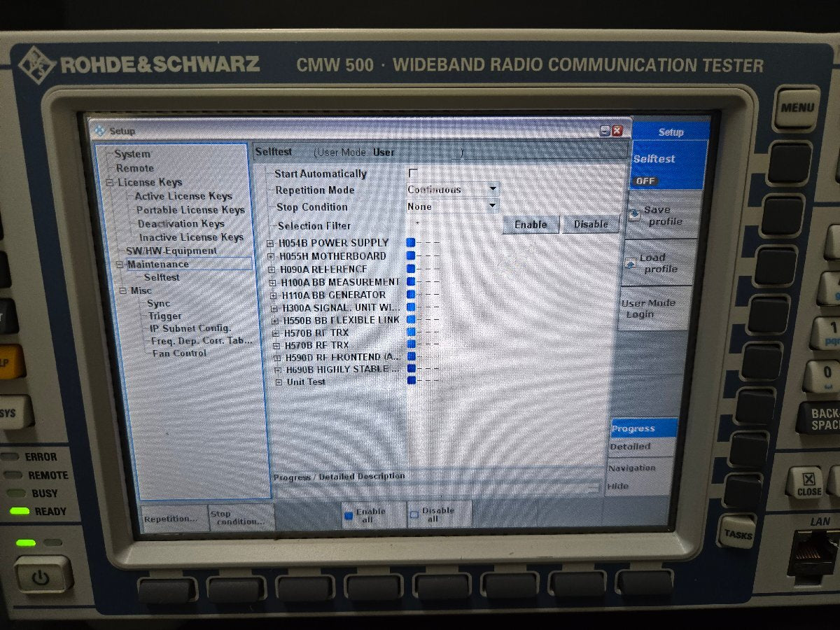Select the Progress view tab
The image size is (840, 630).
[643, 428]
